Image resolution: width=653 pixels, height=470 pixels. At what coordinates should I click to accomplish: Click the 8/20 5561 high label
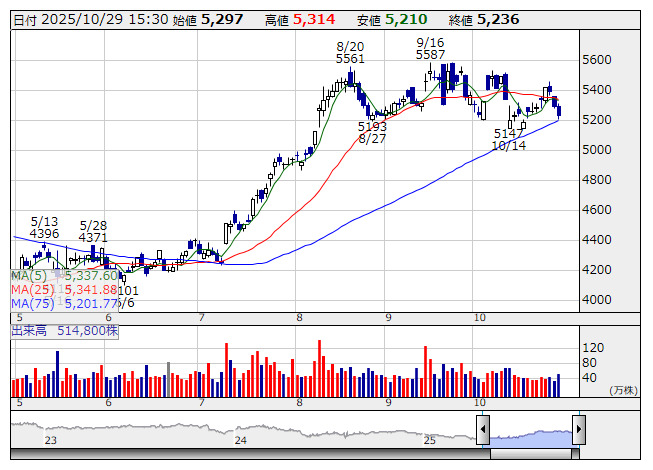[x=350, y=52]
